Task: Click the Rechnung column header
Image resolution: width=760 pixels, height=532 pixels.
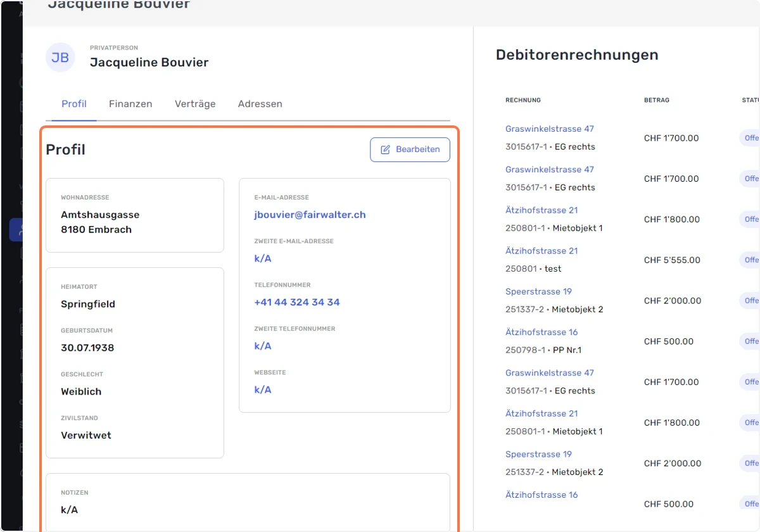Action: point(523,100)
